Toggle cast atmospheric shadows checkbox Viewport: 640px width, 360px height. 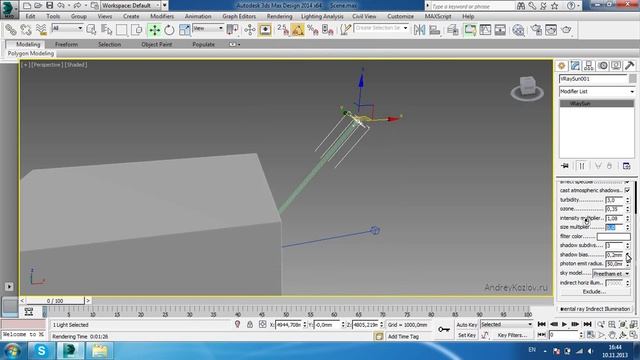tap(627, 191)
